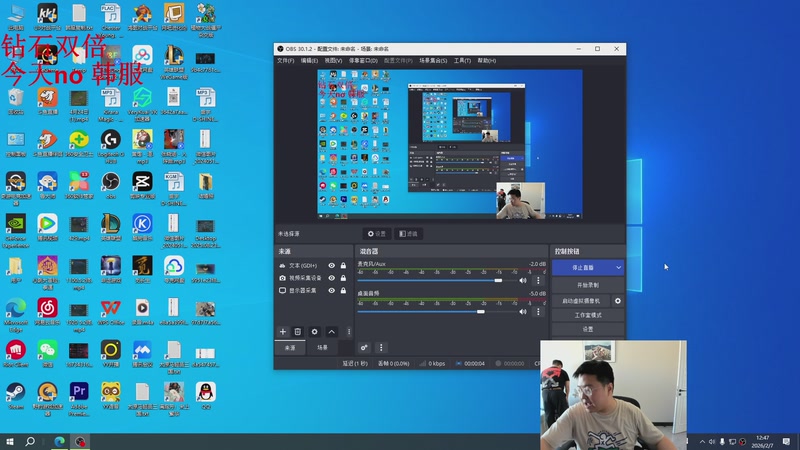Viewport: 800px width, 450px height.
Task: Open source properties gear in Sources panel
Action: [314, 332]
